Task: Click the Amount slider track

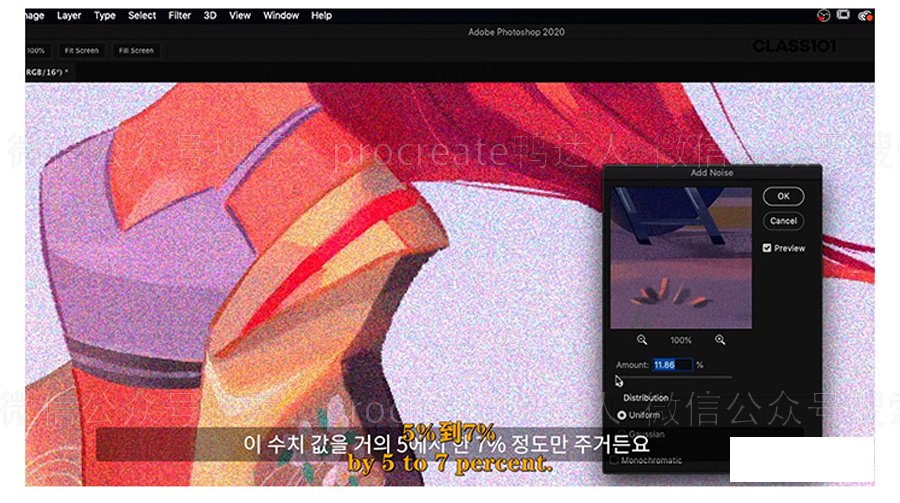Action: tap(674, 377)
